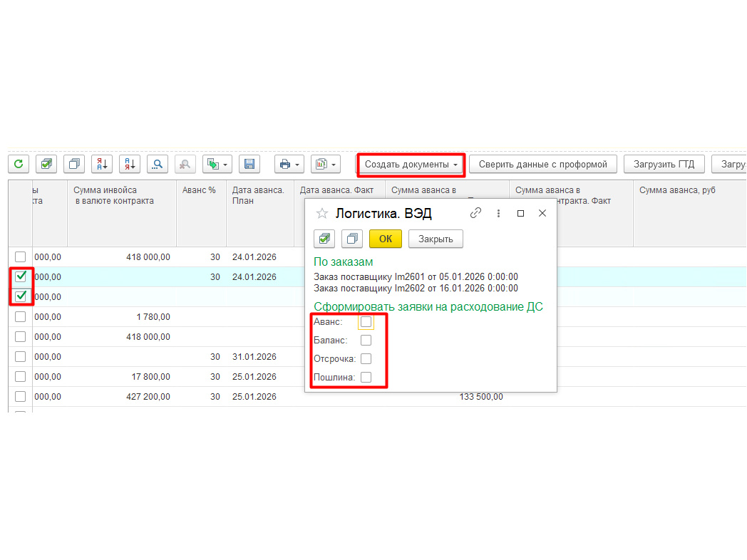The height and width of the screenshot is (560, 747).
Task: Click the uncheck all rows toolbar icon
Action: click(74, 165)
